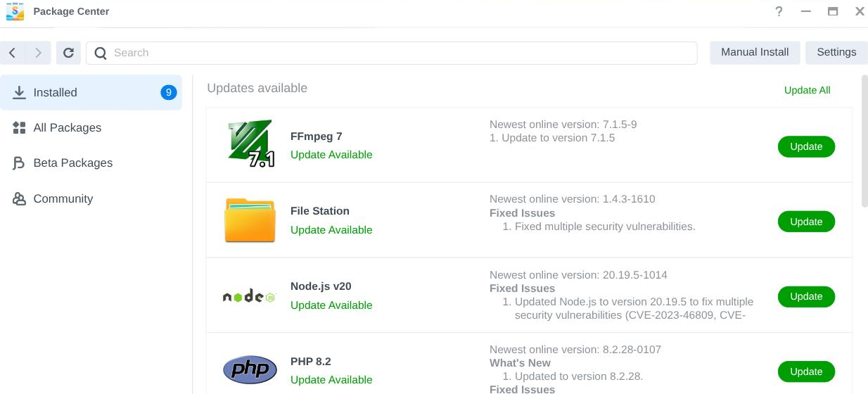Open FFmpeg 7 package name
Screen dimensions: 868x394
click(316, 136)
